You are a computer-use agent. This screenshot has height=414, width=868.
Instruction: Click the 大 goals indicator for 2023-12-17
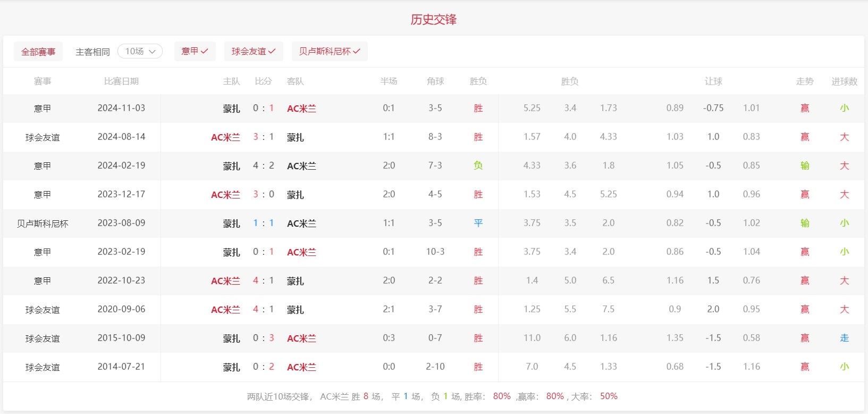(x=844, y=194)
